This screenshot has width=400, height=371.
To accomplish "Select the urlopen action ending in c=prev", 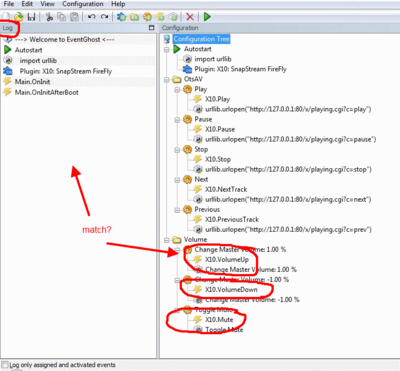I will (x=288, y=229).
